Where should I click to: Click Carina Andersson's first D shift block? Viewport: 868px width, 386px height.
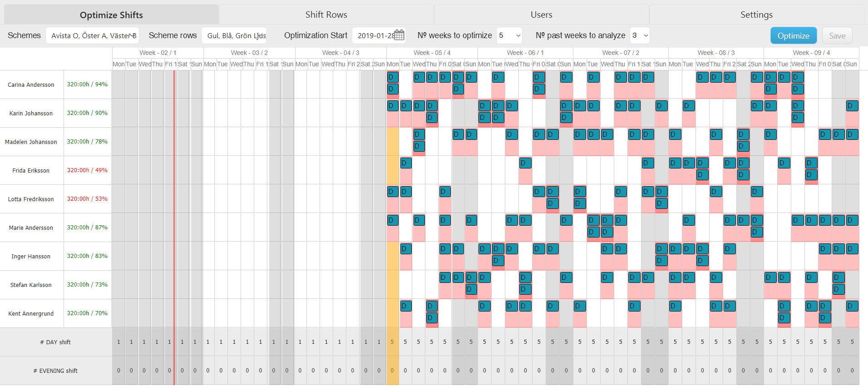(393, 77)
